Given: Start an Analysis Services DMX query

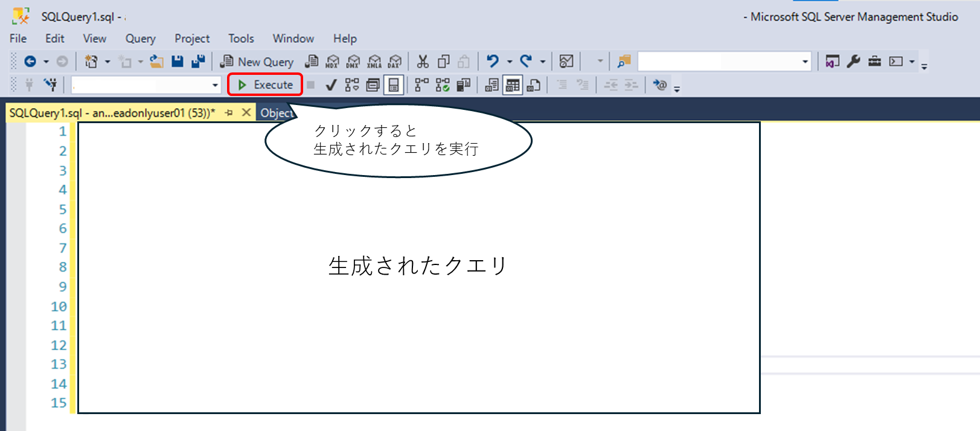Looking at the screenshot, I should pos(353,62).
